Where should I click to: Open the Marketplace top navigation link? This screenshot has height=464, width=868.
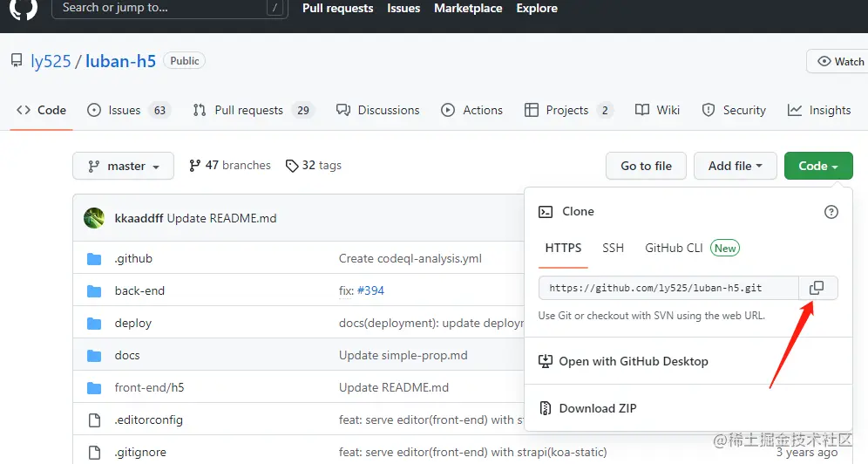click(x=469, y=8)
